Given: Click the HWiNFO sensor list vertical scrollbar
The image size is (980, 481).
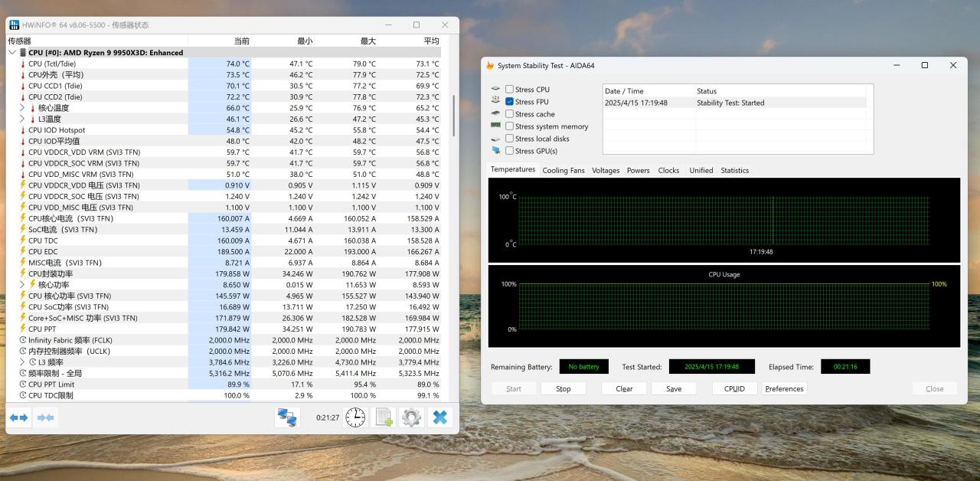Looking at the screenshot, I should pos(453,115).
